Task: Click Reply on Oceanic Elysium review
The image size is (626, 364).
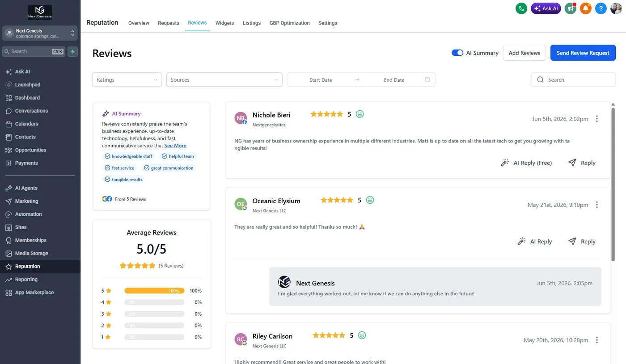Action: [x=582, y=242]
